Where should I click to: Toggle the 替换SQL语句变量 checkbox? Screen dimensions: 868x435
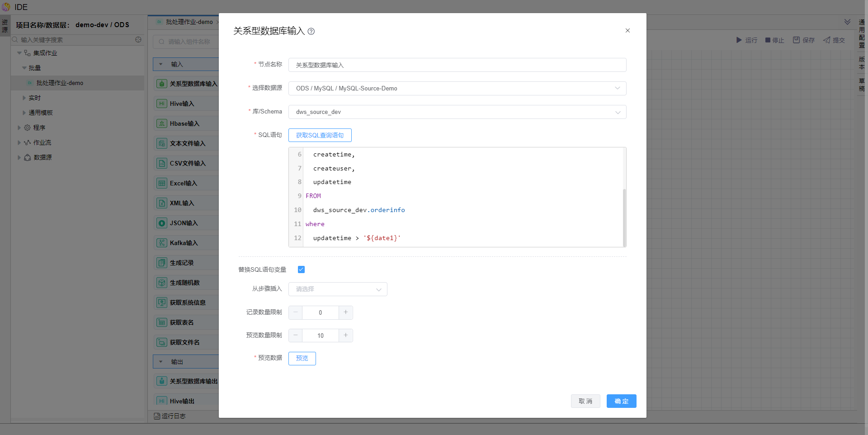click(301, 270)
